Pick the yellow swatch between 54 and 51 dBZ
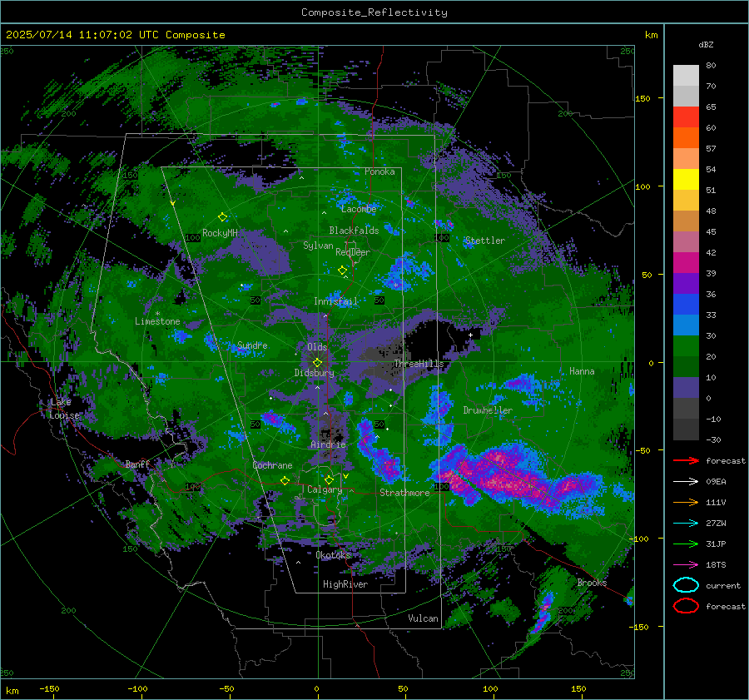The height and width of the screenshot is (700, 749). click(x=686, y=180)
